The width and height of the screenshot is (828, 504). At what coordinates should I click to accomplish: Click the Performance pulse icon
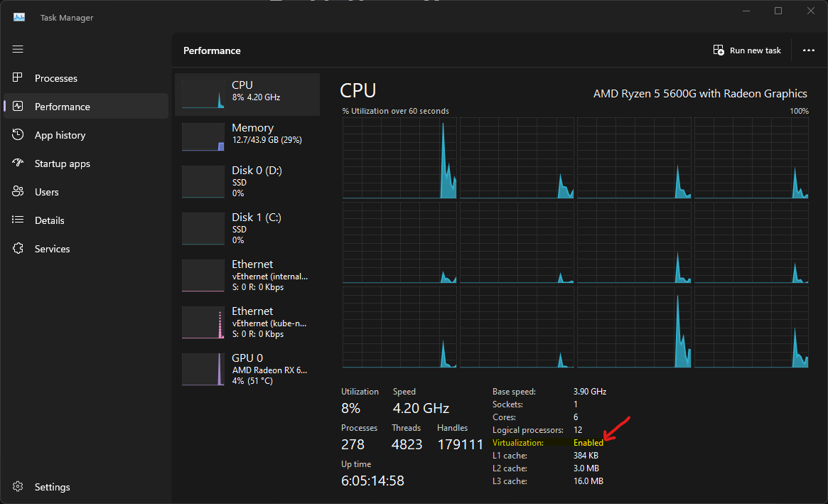pyautogui.click(x=18, y=107)
